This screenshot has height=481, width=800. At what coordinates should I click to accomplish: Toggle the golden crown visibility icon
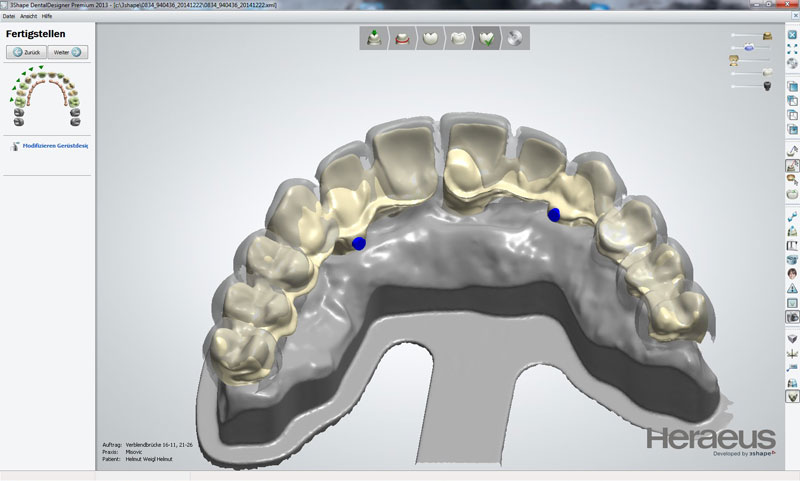click(767, 35)
